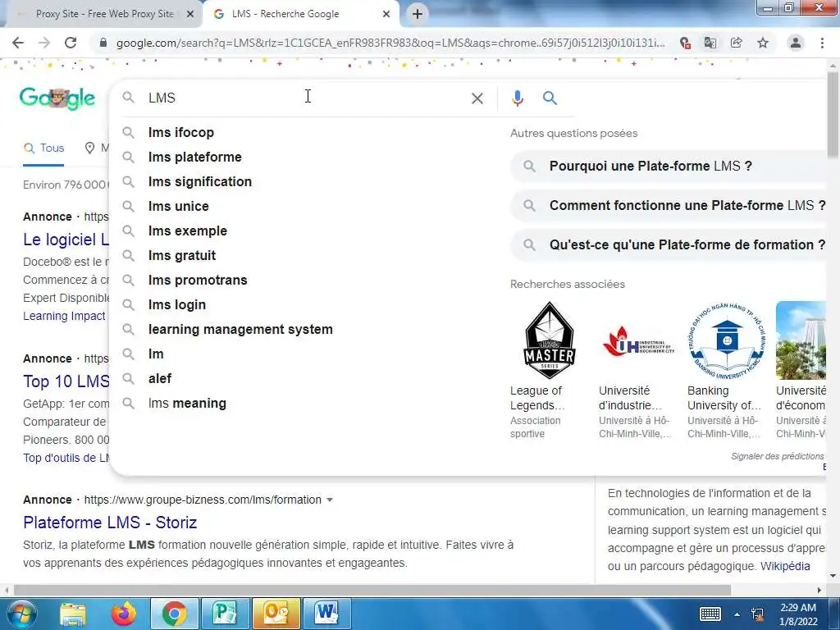Open Université d'industrie logo thumbnail
The width and height of the screenshot is (840, 630).
(637, 340)
